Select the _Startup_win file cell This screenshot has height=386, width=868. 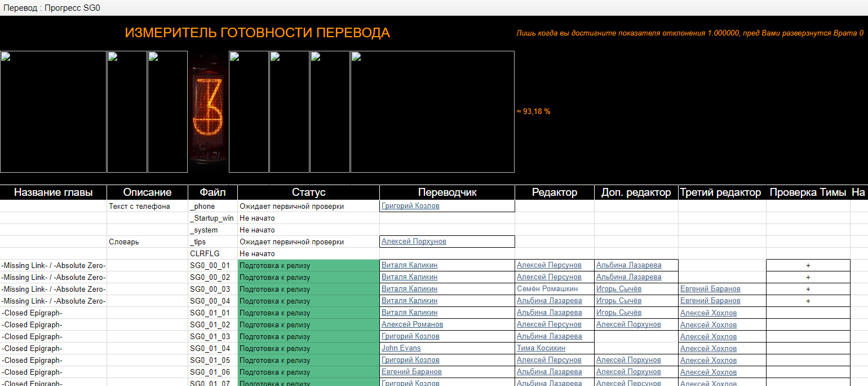(212, 218)
